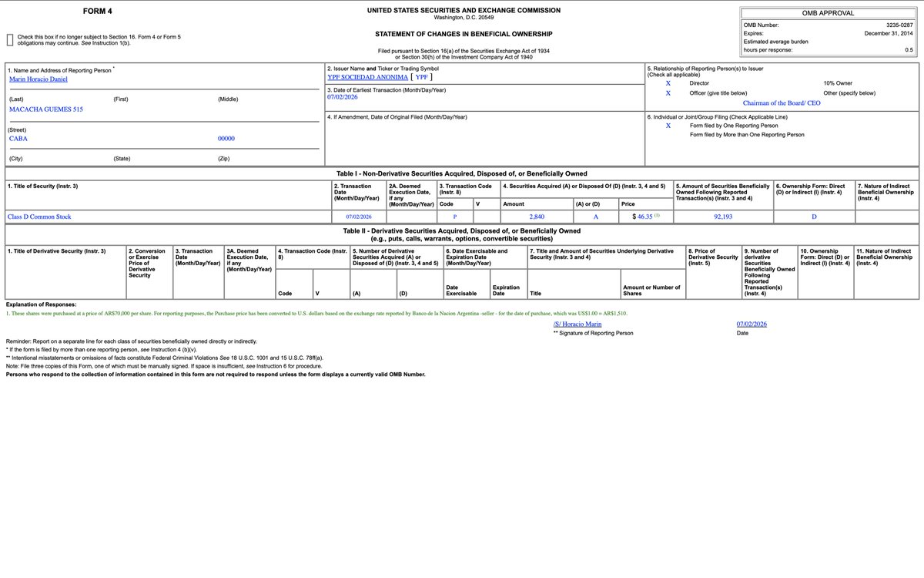Click the beneficially owned amount 92,193
The width and height of the screenshot is (924, 578).
click(x=723, y=217)
